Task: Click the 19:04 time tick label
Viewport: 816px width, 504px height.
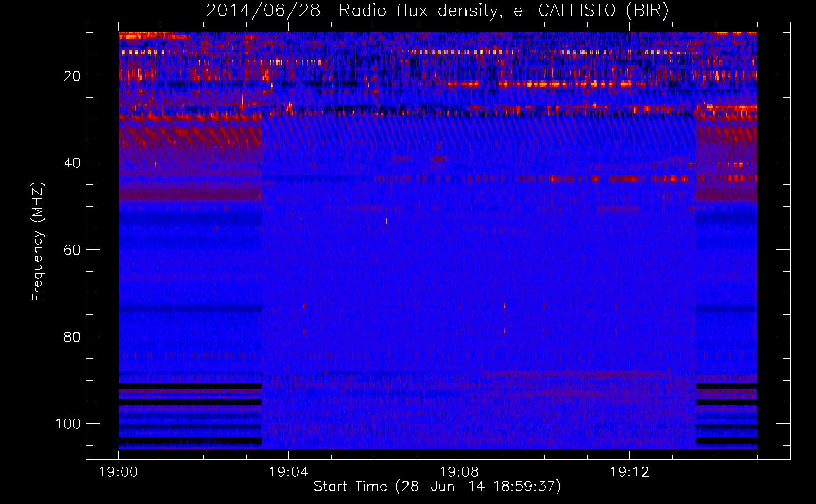Action: click(288, 472)
